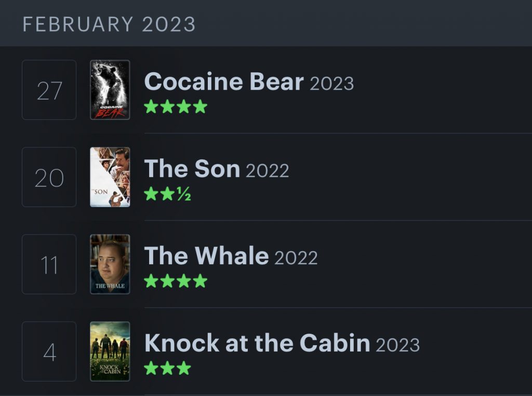The height and width of the screenshot is (396, 532).
Task: Click the FEBRUARY 2023 month header
Action: point(109,24)
